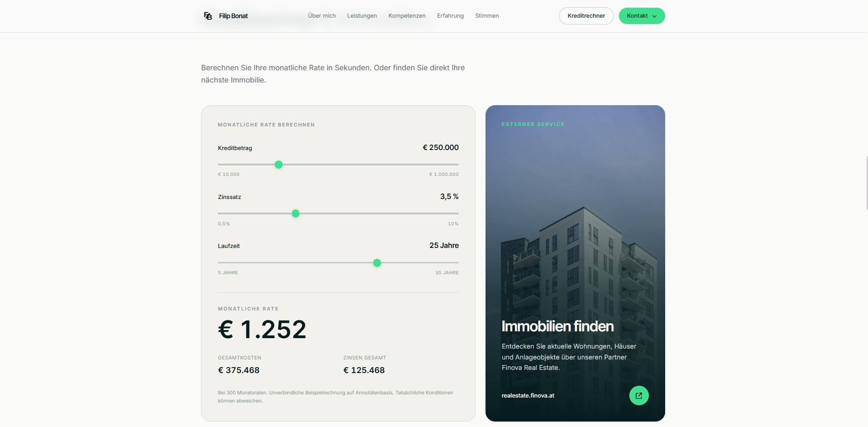868x427 pixels.
Task: Click the € 125.468 Zinsen gesamt value
Action: pos(364,370)
